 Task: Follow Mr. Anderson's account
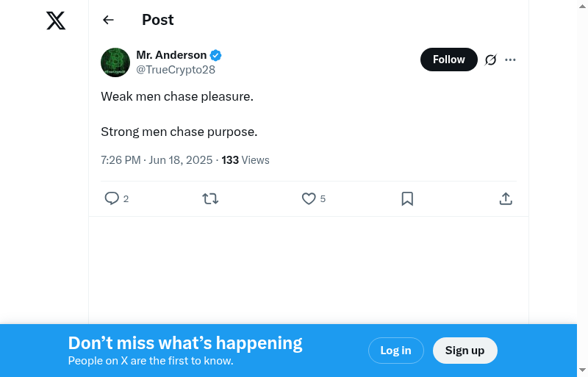pos(448,60)
